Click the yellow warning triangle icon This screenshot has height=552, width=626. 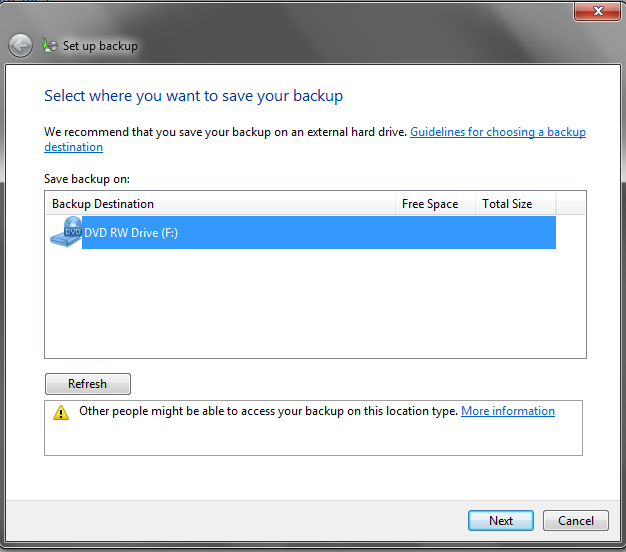(x=61, y=412)
